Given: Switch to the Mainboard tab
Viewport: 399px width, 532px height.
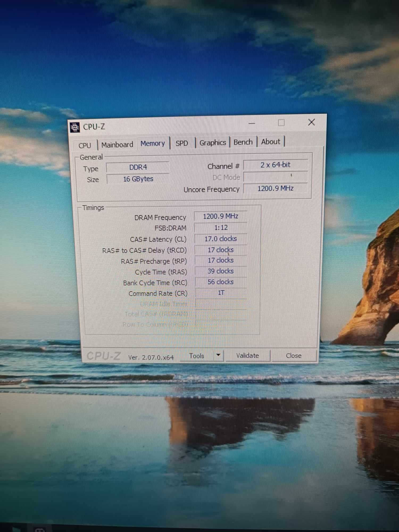Looking at the screenshot, I should (117, 145).
